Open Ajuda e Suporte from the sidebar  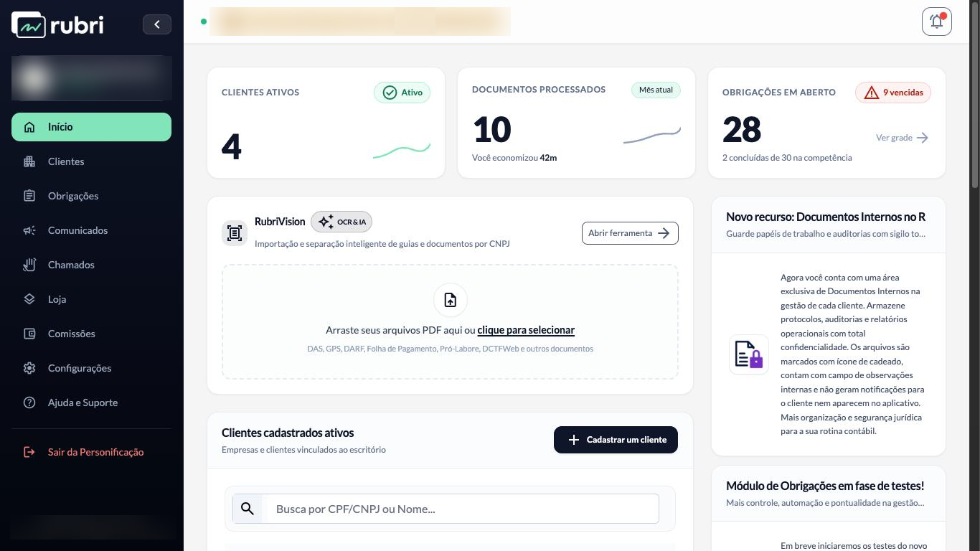click(x=91, y=402)
